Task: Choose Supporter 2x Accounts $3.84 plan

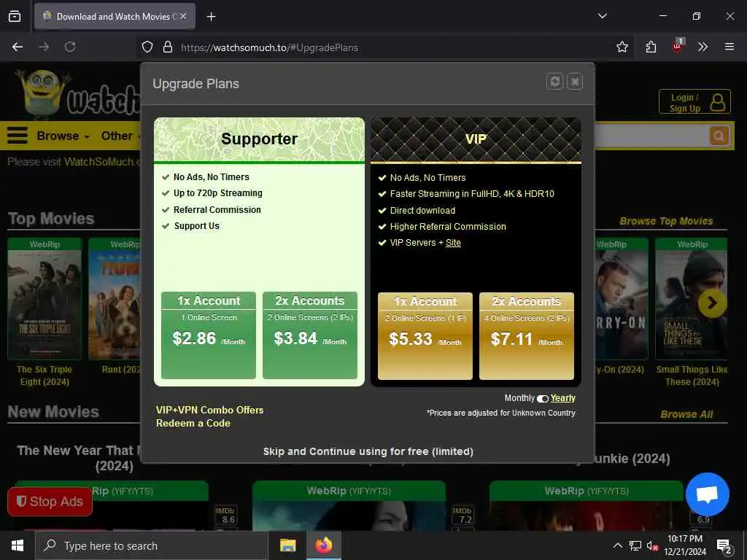Action: 309,335
